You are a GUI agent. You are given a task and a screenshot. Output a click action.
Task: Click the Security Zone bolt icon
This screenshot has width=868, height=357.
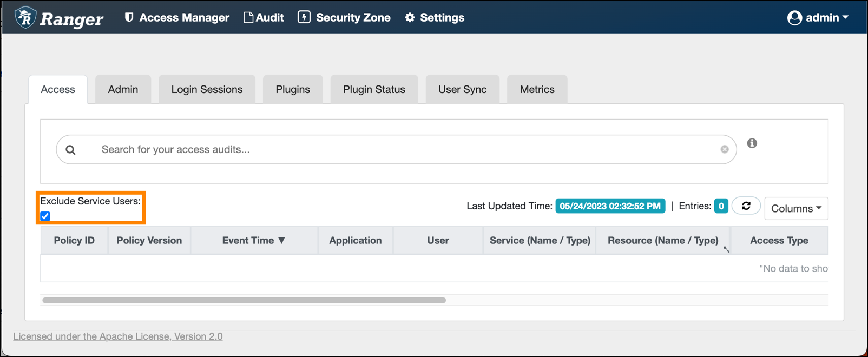point(304,17)
